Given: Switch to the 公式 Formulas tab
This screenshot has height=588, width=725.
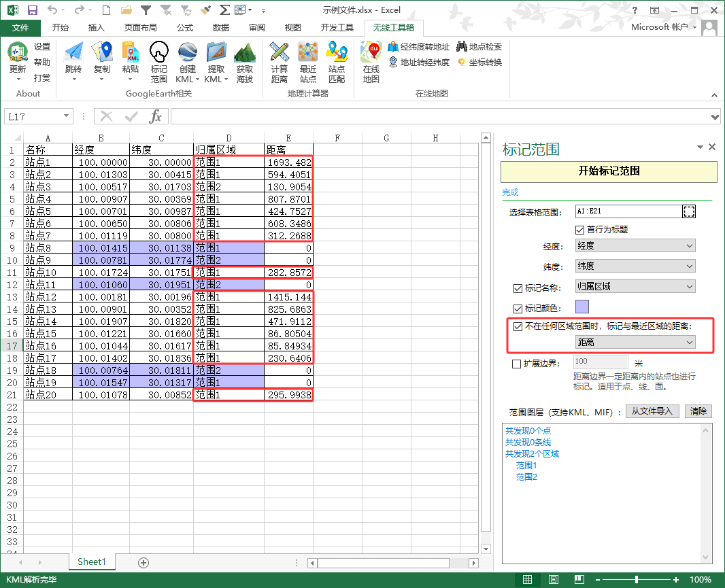Looking at the screenshot, I should [184, 28].
